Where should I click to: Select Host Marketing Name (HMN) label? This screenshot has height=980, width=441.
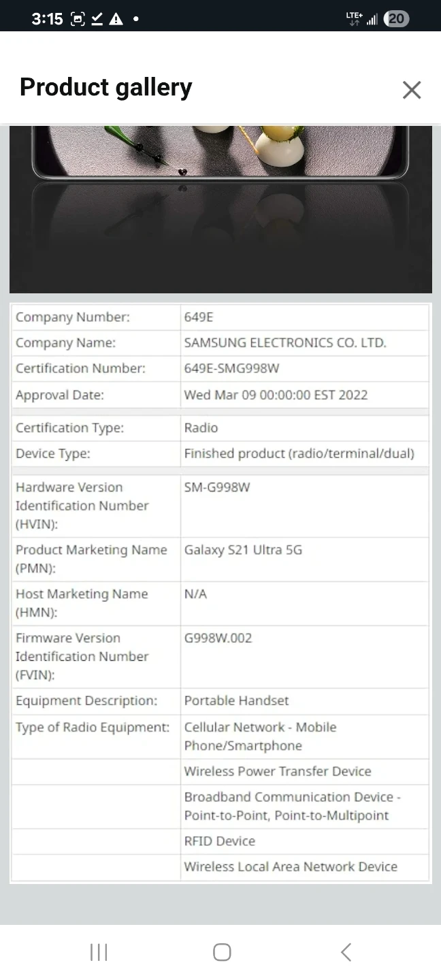[x=82, y=603]
